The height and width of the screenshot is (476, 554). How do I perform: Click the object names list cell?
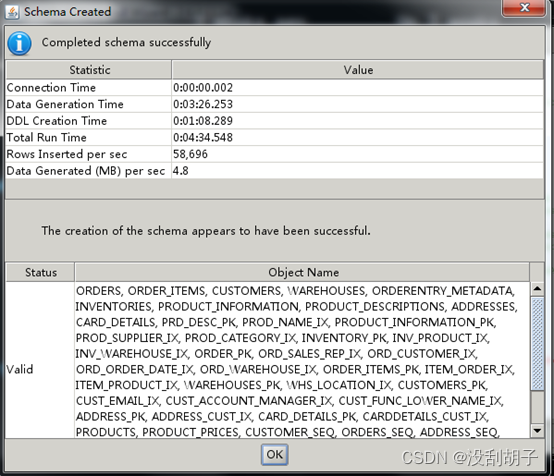pyautogui.click(x=302, y=360)
